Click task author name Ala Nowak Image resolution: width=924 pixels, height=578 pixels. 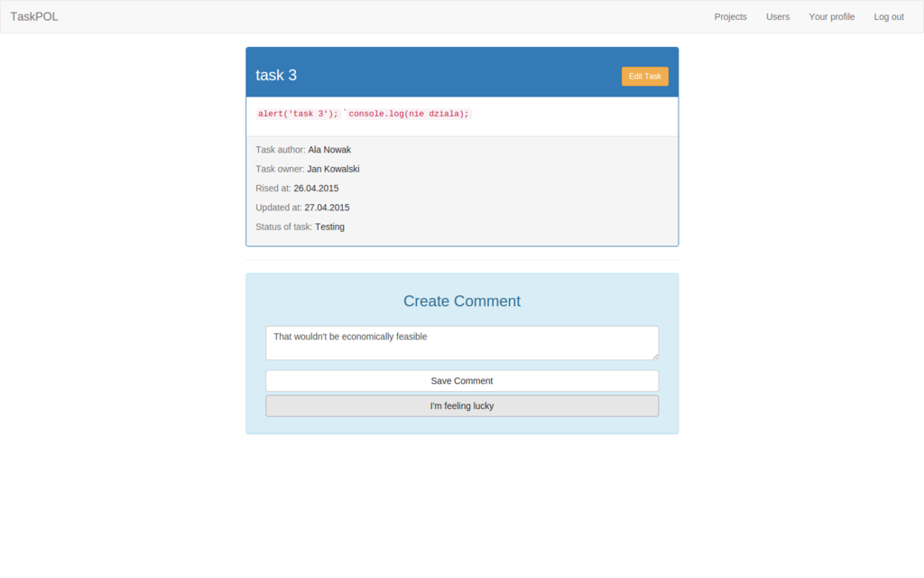click(329, 150)
